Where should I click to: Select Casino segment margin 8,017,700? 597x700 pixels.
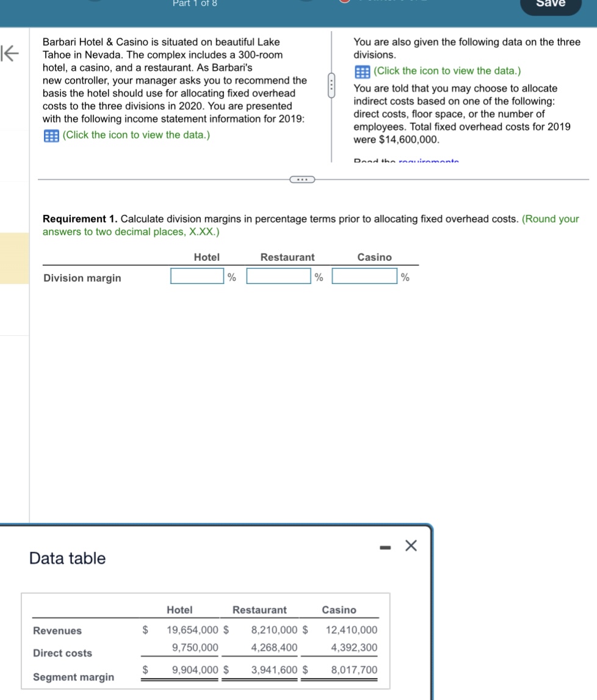[x=354, y=669]
